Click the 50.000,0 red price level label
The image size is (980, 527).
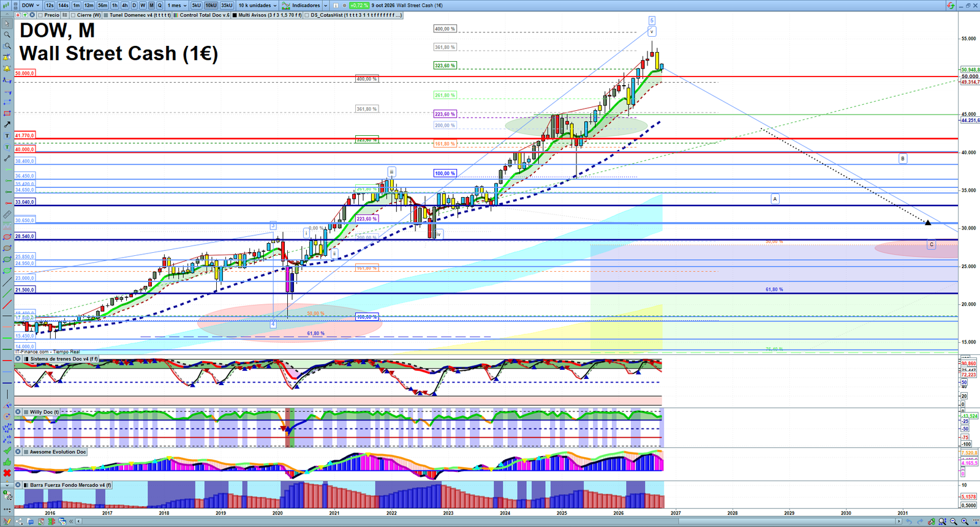coord(24,73)
